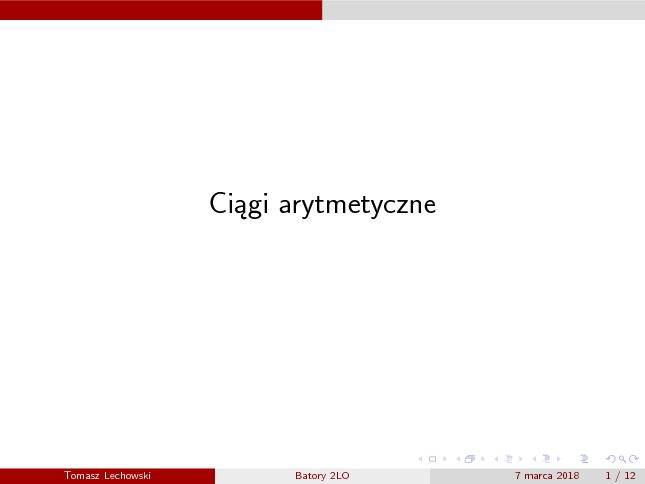This screenshot has height=484, width=645.
Task: Click the title Ciągi arytmetyczne
Action: (x=322, y=204)
